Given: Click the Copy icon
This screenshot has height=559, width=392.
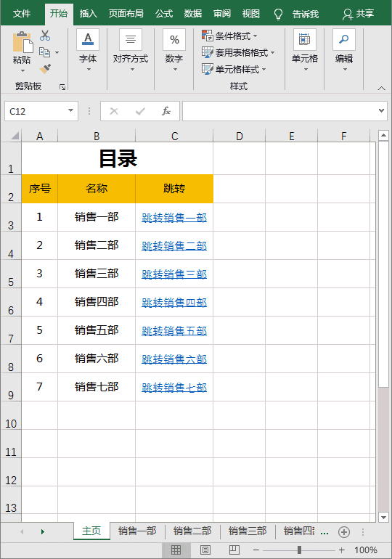Looking at the screenshot, I should (44, 52).
